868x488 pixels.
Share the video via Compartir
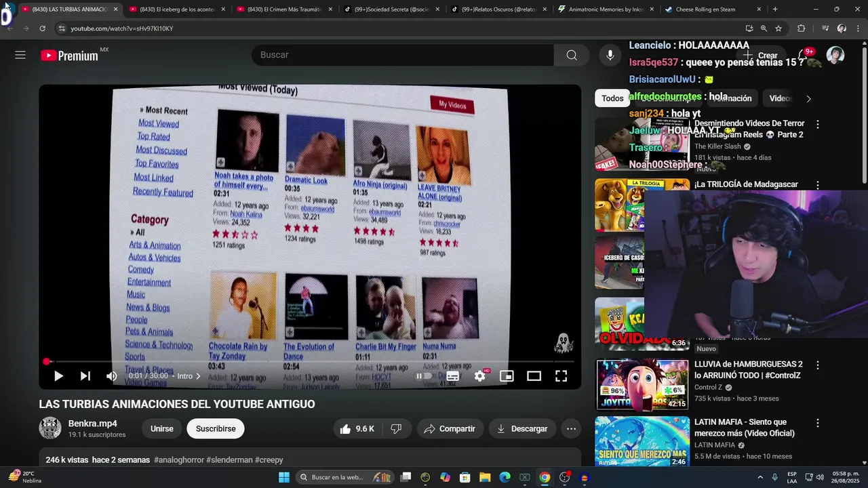[x=450, y=428]
